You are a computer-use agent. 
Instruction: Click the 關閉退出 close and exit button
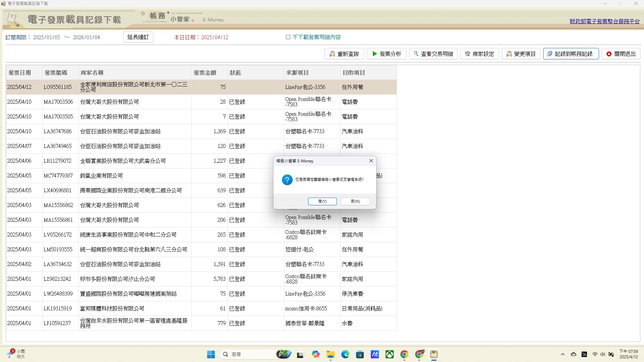pos(621,54)
